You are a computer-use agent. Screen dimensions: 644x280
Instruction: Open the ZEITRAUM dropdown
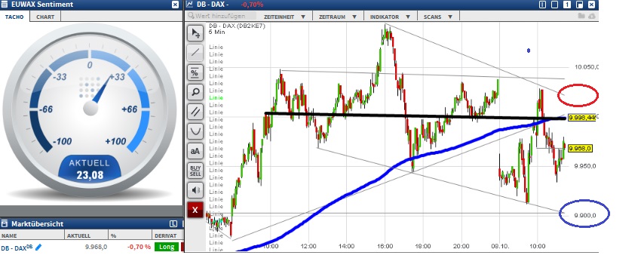(x=339, y=17)
